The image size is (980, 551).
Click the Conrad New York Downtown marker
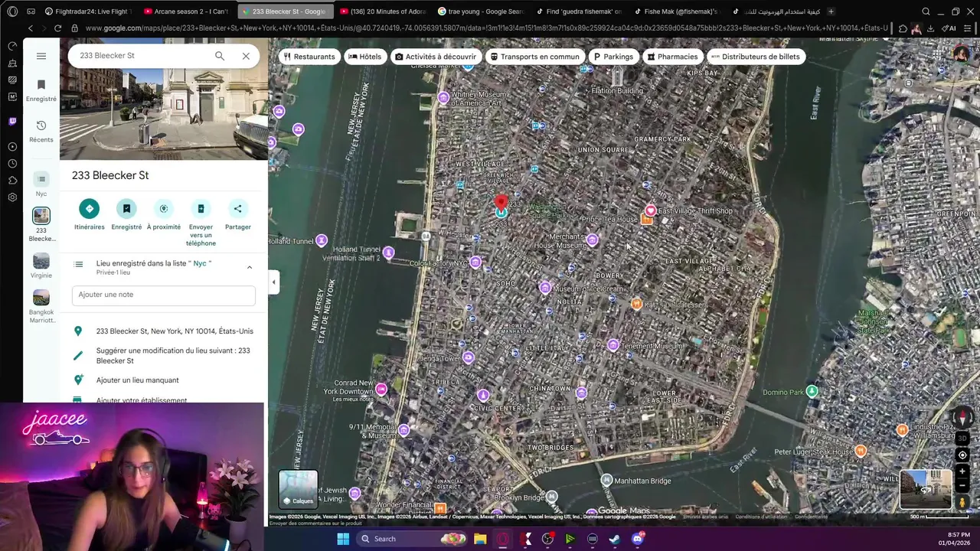(381, 390)
